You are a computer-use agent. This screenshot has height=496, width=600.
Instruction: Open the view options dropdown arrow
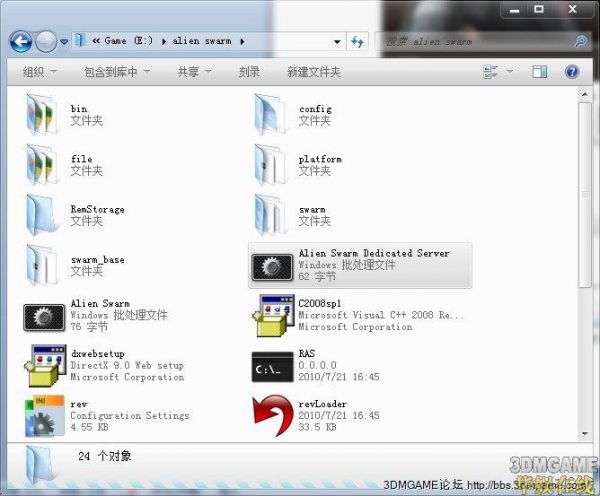point(510,72)
